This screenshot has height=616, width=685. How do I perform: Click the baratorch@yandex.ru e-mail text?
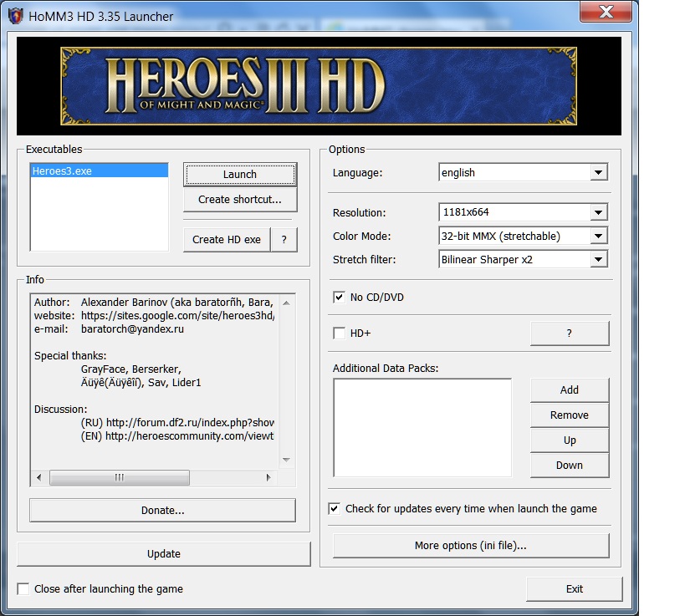pyautogui.click(x=132, y=329)
